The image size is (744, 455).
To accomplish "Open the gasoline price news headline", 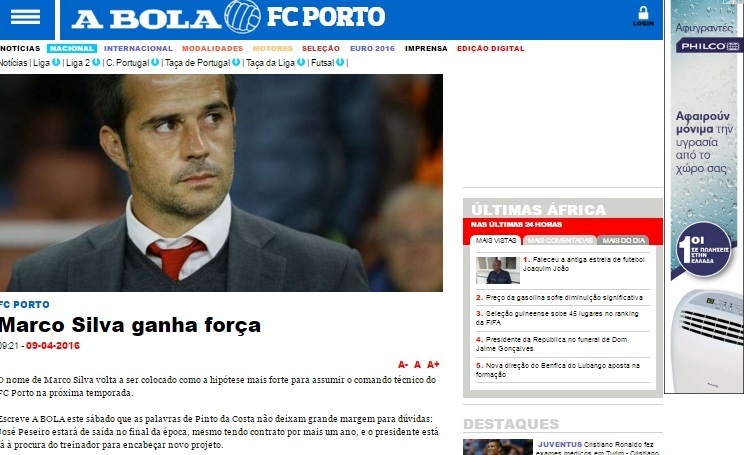I will pos(560,297).
